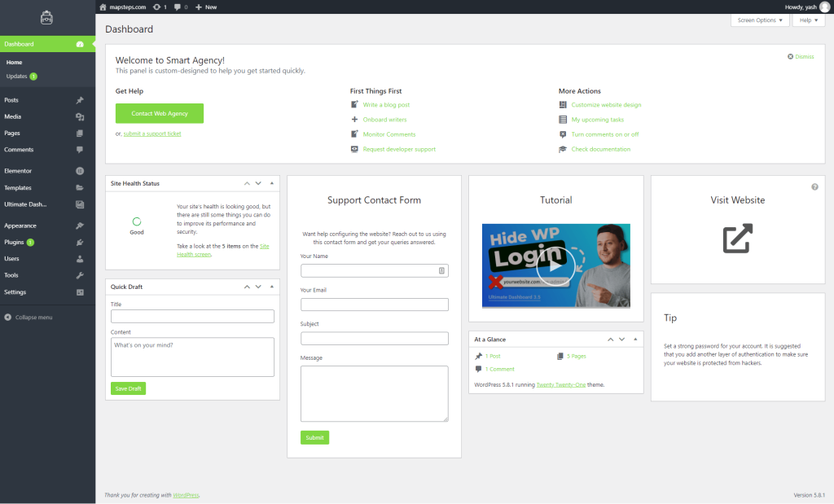Click the Contact Web Agency button
This screenshot has height=504, width=834.
click(x=160, y=113)
